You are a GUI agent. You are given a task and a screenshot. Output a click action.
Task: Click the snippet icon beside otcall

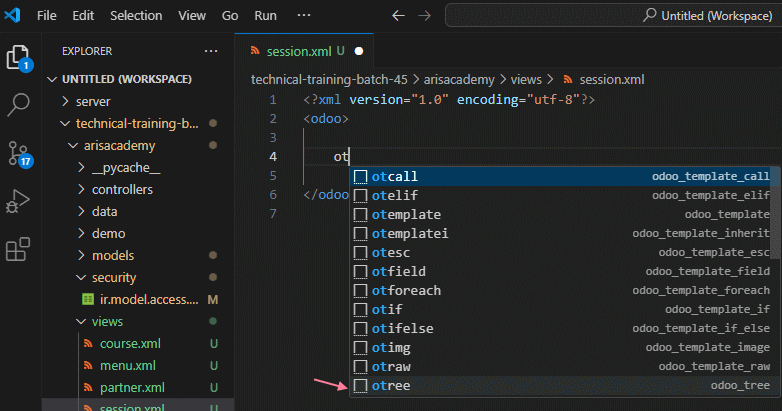(360, 177)
